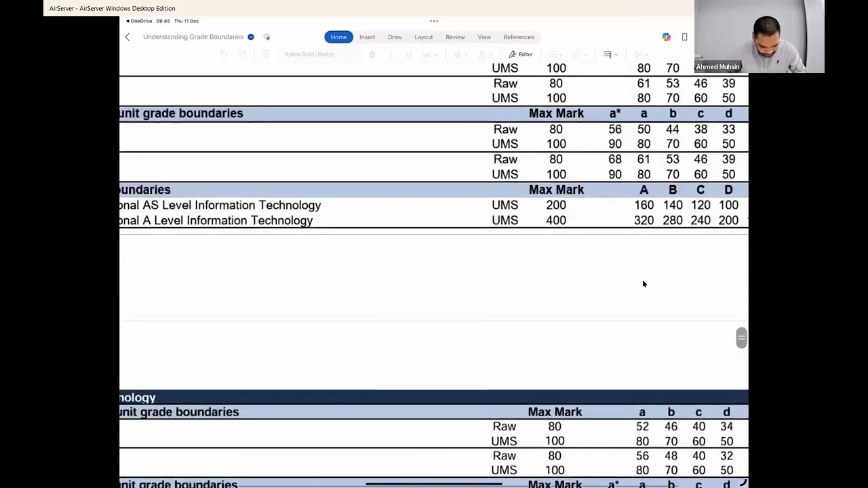868x488 pixels.
Task: Select 'onal AS Level Information Technology' row
Action: click(x=434, y=205)
